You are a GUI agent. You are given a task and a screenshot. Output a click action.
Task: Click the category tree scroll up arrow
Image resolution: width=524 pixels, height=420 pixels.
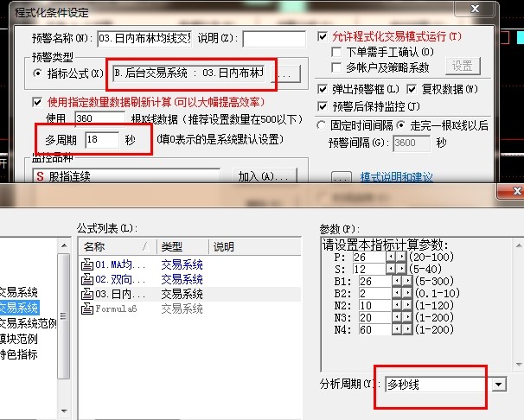[64, 245]
